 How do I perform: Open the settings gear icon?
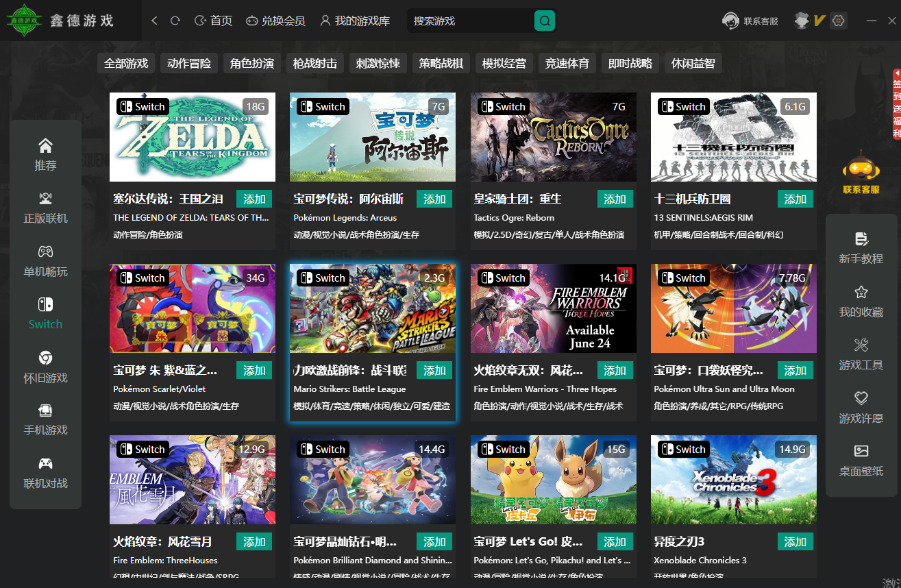[838, 21]
